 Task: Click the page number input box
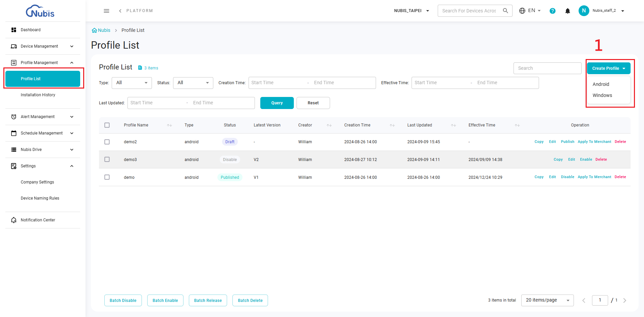(x=600, y=300)
